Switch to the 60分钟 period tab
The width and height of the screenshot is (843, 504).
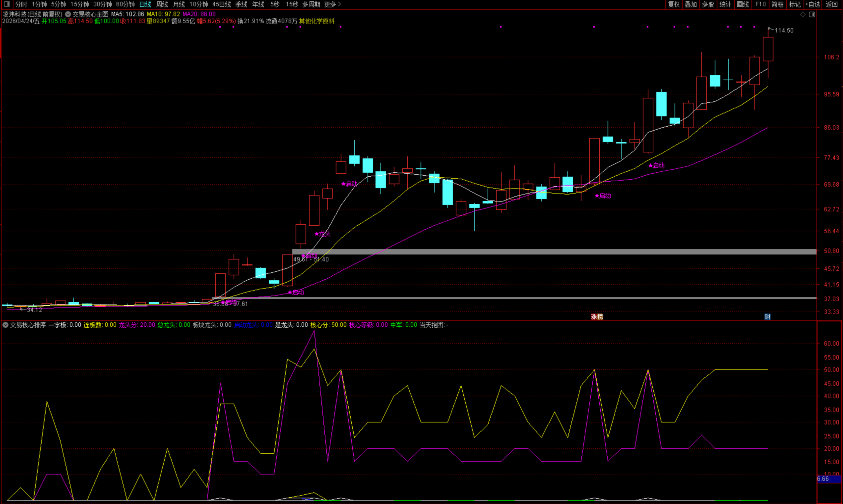[125, 4]
